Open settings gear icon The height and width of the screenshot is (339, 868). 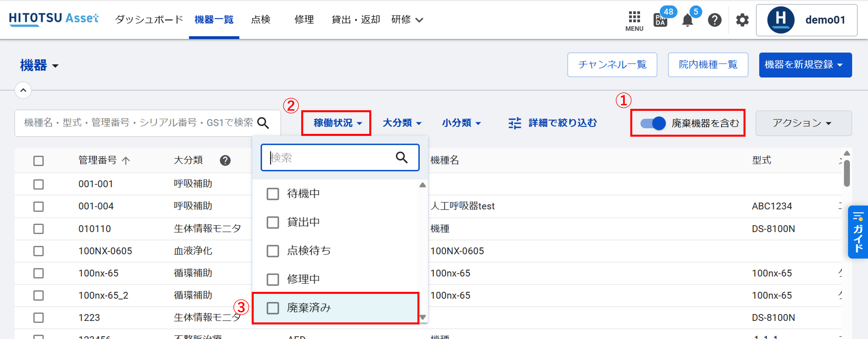(x=742, y=20)
